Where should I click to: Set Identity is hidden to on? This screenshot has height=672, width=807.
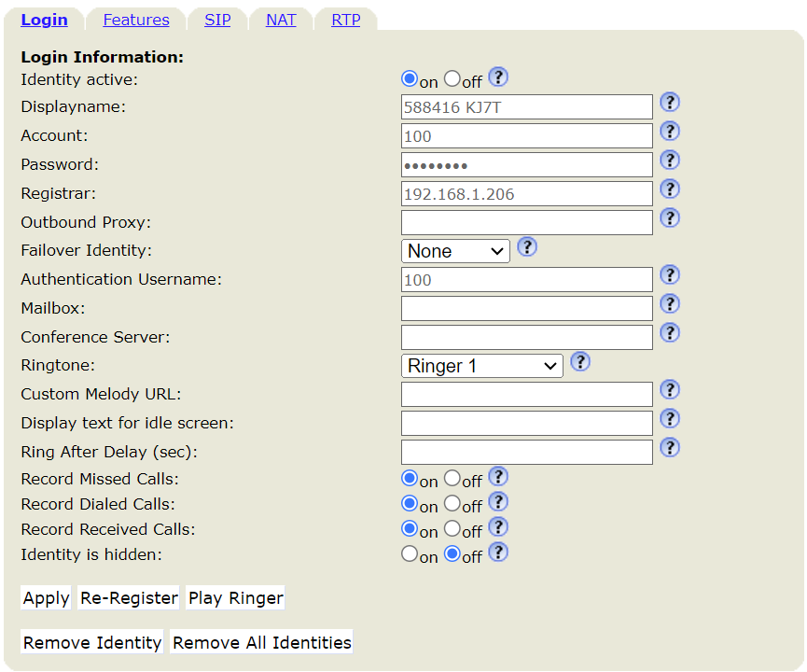pyautogui.click(x=410, y=554)
